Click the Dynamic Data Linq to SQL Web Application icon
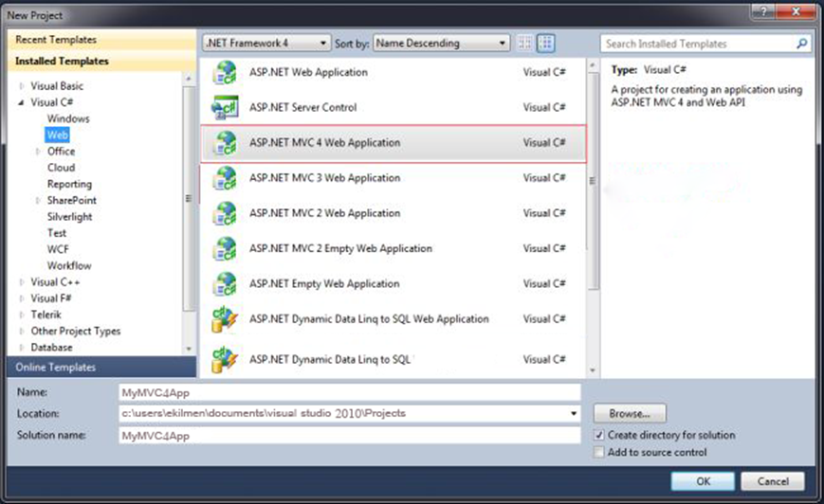Image resolution: width=824 pixels, height=504 pixels. coord(225,319)
